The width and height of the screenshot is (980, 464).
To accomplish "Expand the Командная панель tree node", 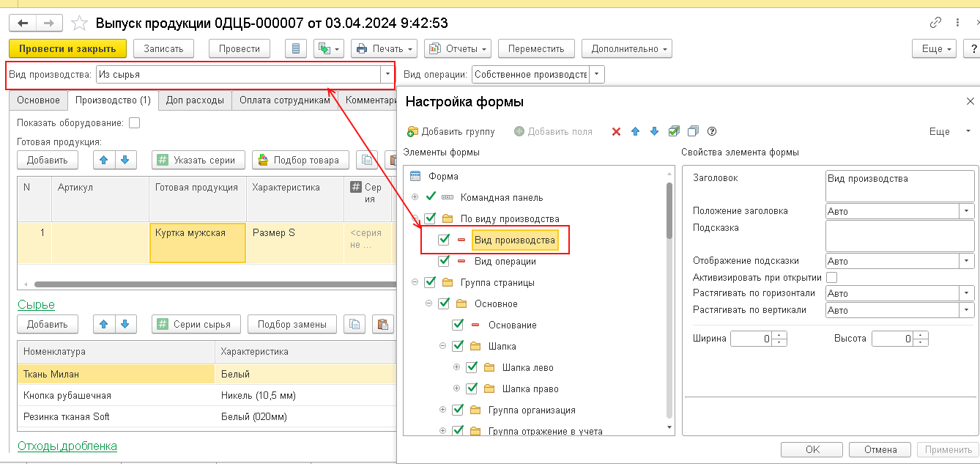I will (x=415, y=197).
